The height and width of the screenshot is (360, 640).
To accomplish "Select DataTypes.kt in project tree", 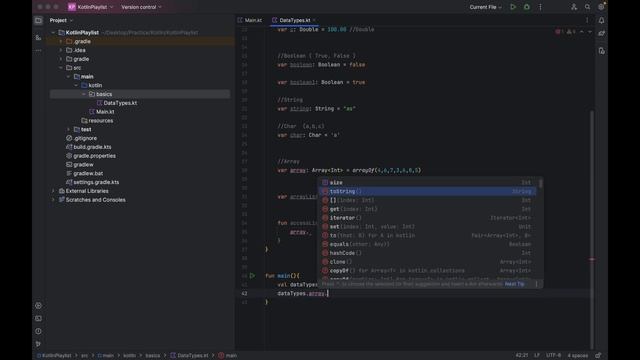I will 120,103.
